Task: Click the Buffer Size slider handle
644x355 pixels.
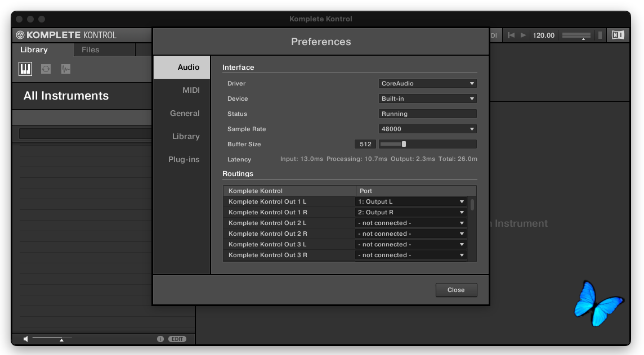Action: [404, 144]
